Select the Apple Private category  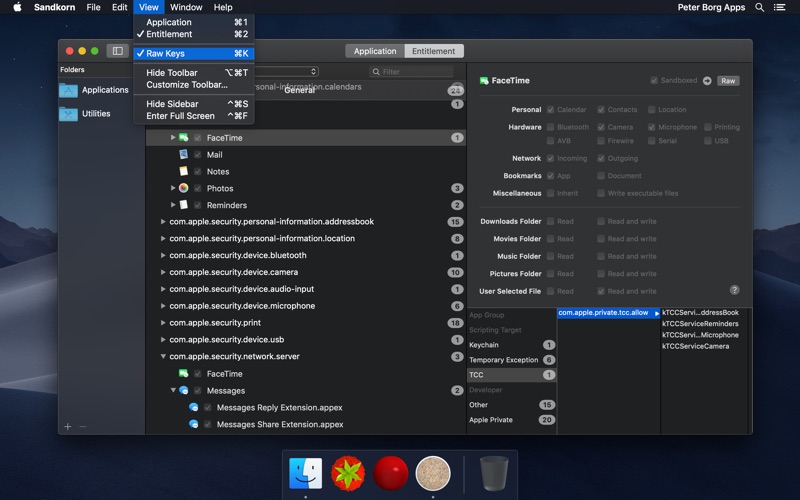(x=512, y=420)
